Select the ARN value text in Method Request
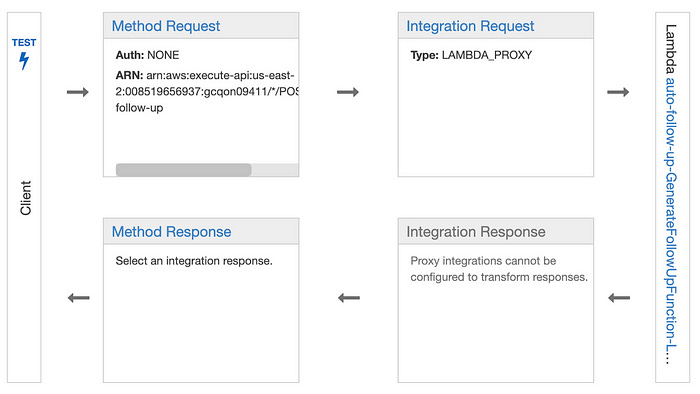 (208, 91)
